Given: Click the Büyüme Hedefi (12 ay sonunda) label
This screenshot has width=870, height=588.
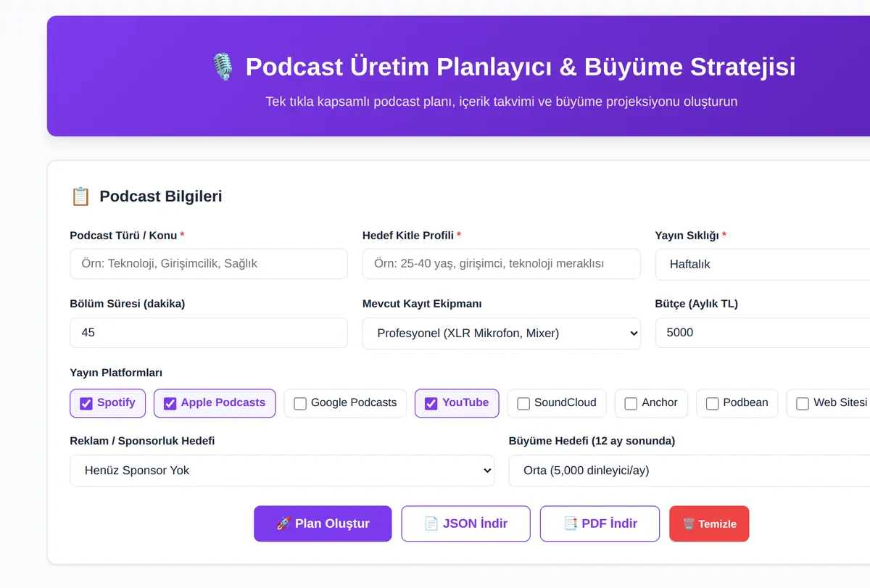Looking at the screenshot, I should coord(592,441).
